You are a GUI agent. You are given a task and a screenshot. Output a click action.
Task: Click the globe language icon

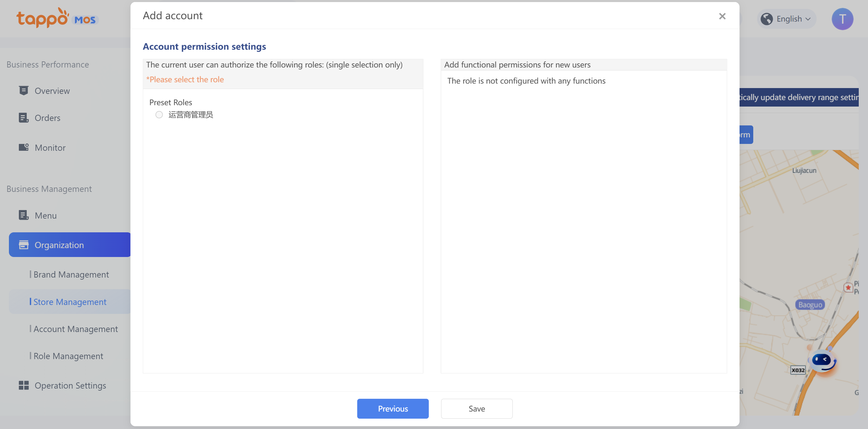[767, 19]
